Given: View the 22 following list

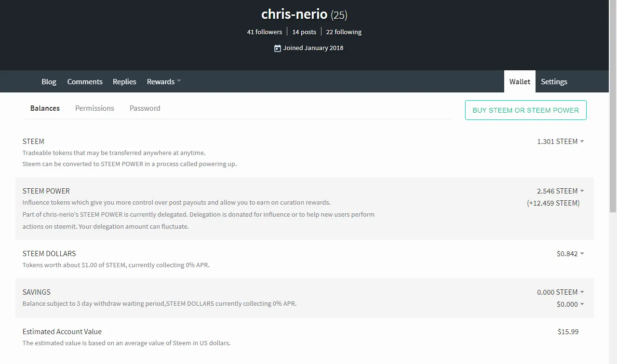Looking at the screenshot, I should point(344,32).
